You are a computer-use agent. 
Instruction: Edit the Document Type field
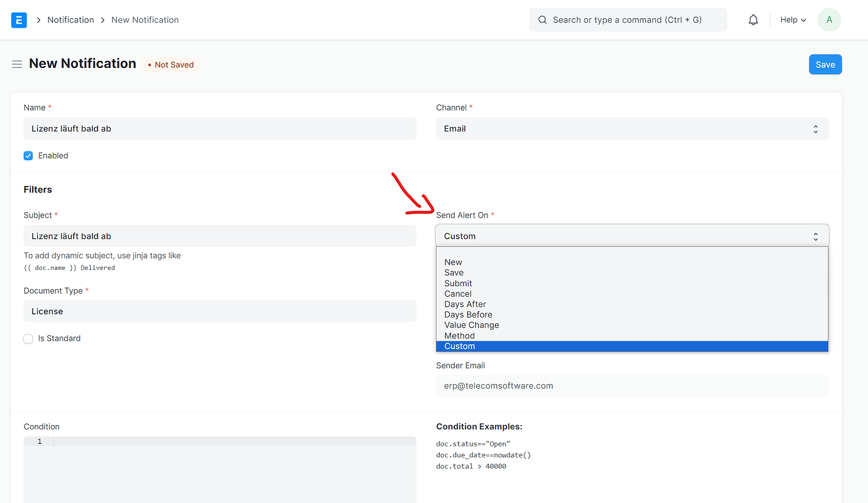pyautogui.click(x=220, y=311)
